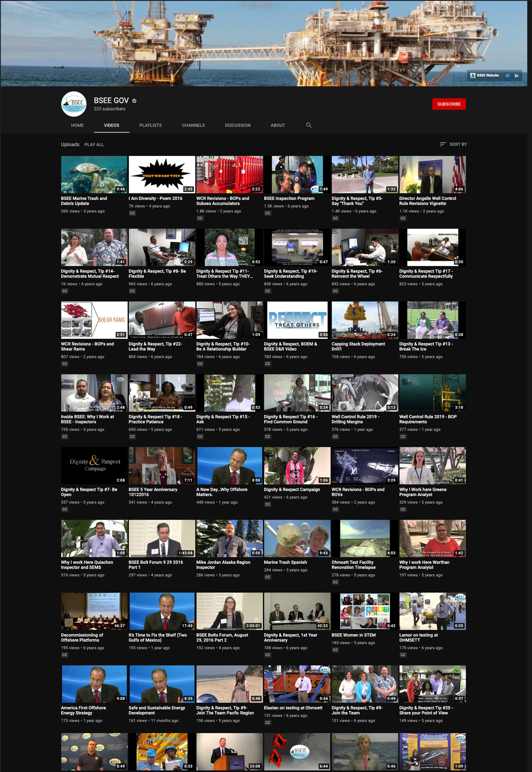Screen dimensions: 532x772
Task: Play WCR Revisions BOPs and Shear Rams thumbnail
Action: (94, 320)
